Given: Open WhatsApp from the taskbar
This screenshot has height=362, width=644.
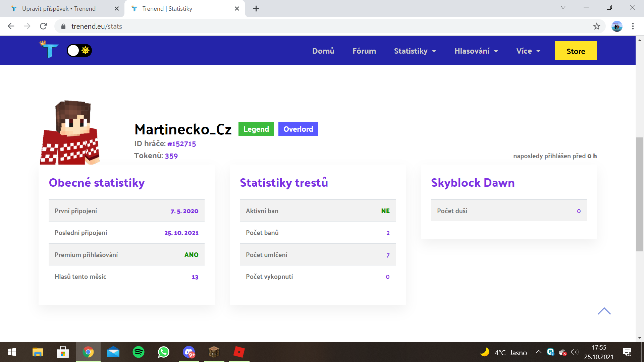Looking at the screenshot, I should [163, 352].
